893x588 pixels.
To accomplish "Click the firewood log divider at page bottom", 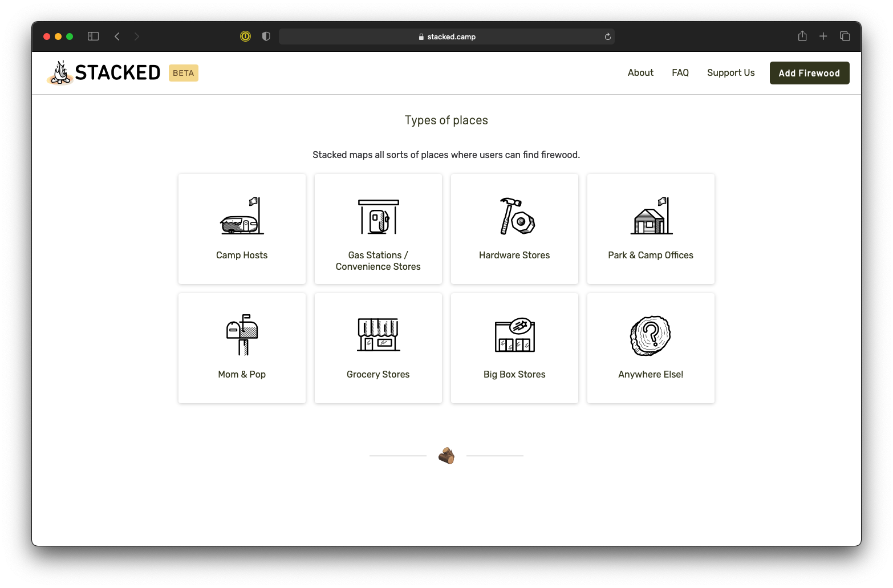I will [446, 455].
